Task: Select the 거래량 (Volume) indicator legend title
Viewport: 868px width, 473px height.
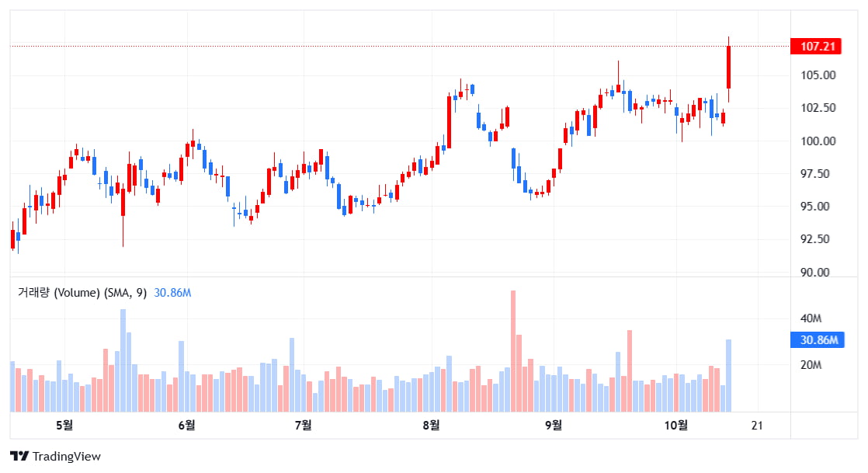Action: 82,293
